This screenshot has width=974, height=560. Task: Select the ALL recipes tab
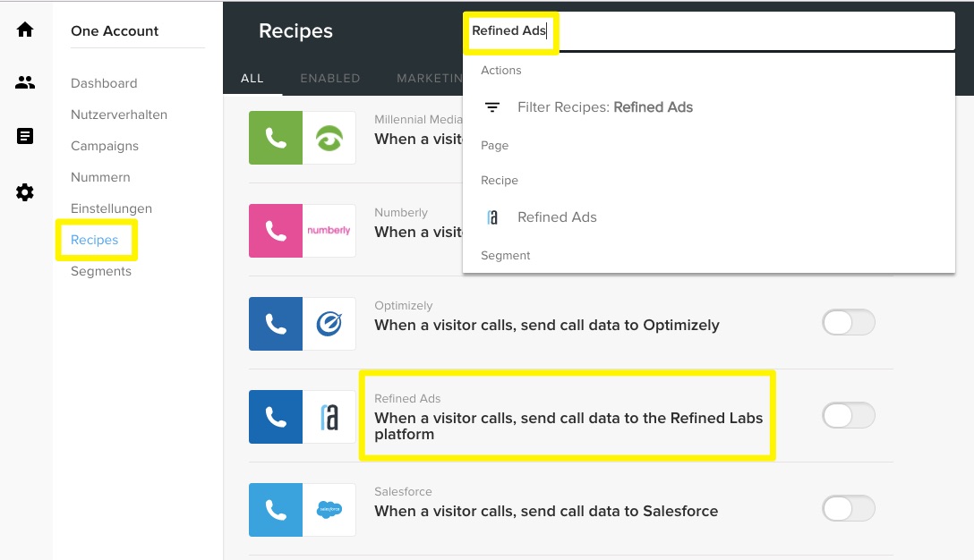252,78
